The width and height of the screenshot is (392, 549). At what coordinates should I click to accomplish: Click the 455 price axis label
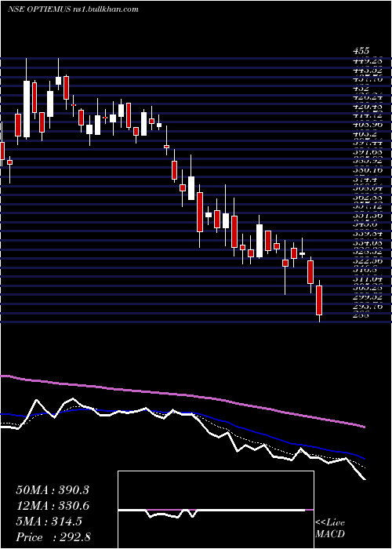(x=361, y=52)
